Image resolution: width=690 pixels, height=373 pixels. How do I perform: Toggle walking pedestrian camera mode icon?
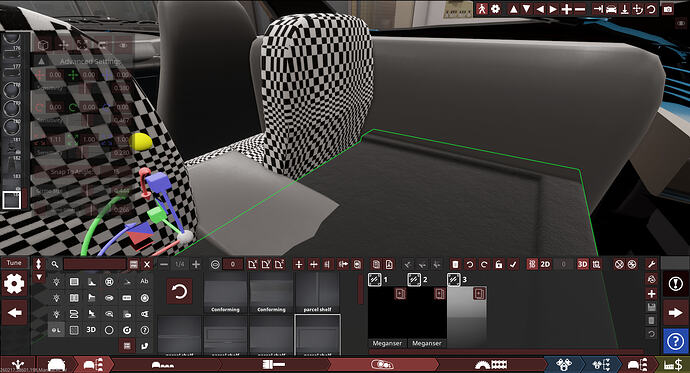coord(482,9)
